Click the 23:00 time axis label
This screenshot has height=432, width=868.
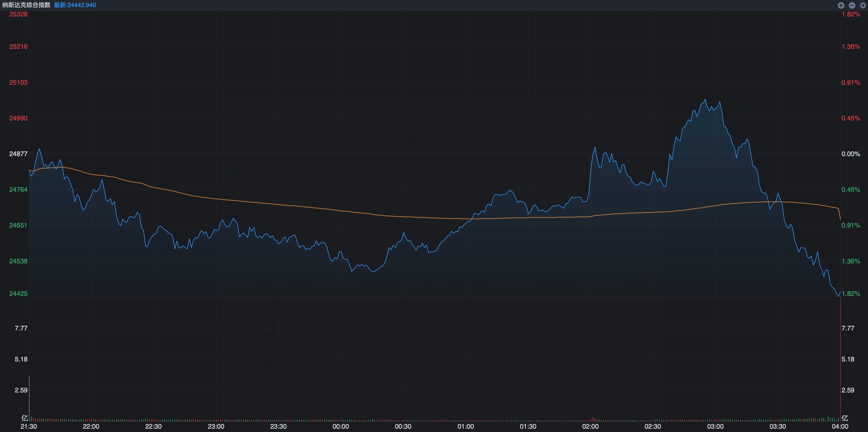point(216,427)
